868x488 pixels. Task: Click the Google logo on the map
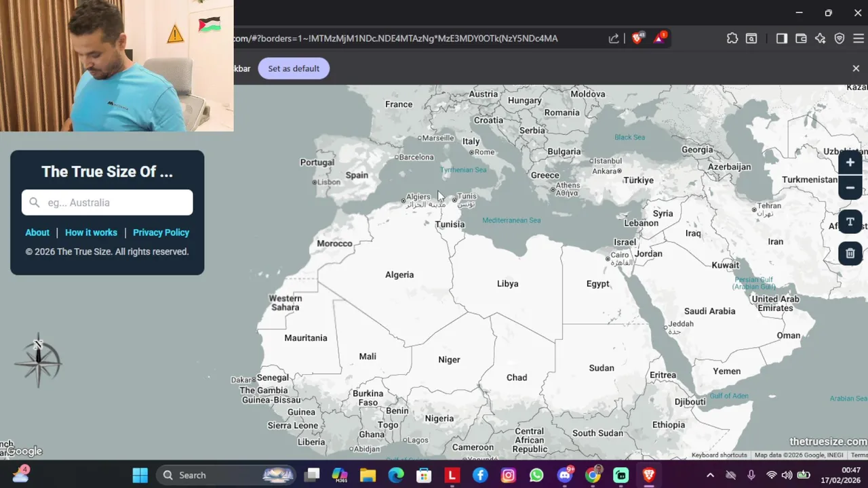coord(24,451)
